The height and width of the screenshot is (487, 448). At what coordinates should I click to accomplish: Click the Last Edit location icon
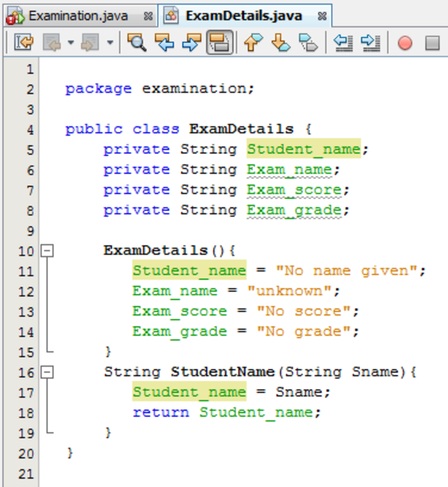[x=24, y=42]
